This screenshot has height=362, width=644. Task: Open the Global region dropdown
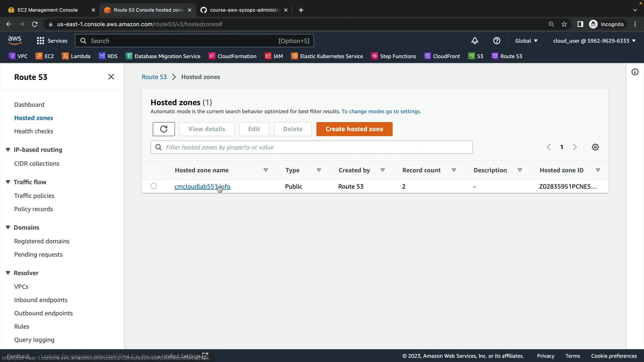pyautogui.click(x=526, y=41)
